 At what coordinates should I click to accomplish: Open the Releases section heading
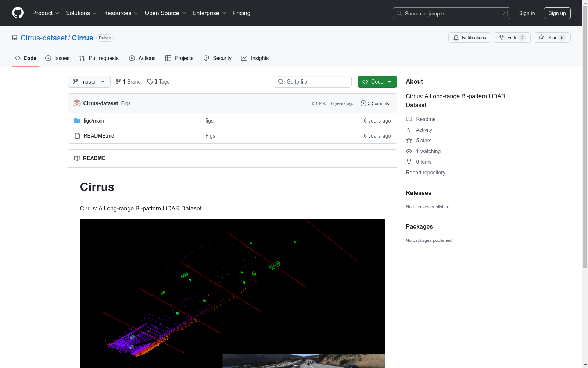419,193
